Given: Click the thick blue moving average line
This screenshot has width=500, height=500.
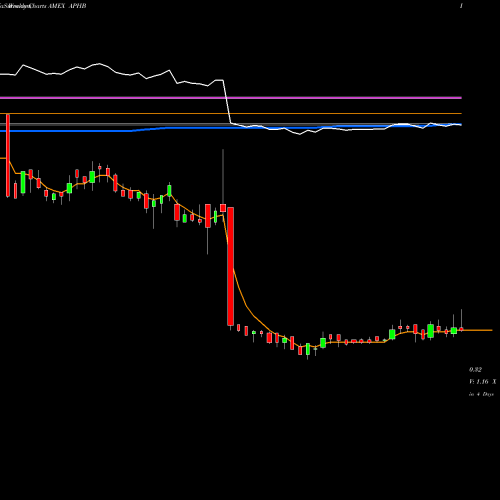Looking at the screenshot, I should (x=231, y=128).
